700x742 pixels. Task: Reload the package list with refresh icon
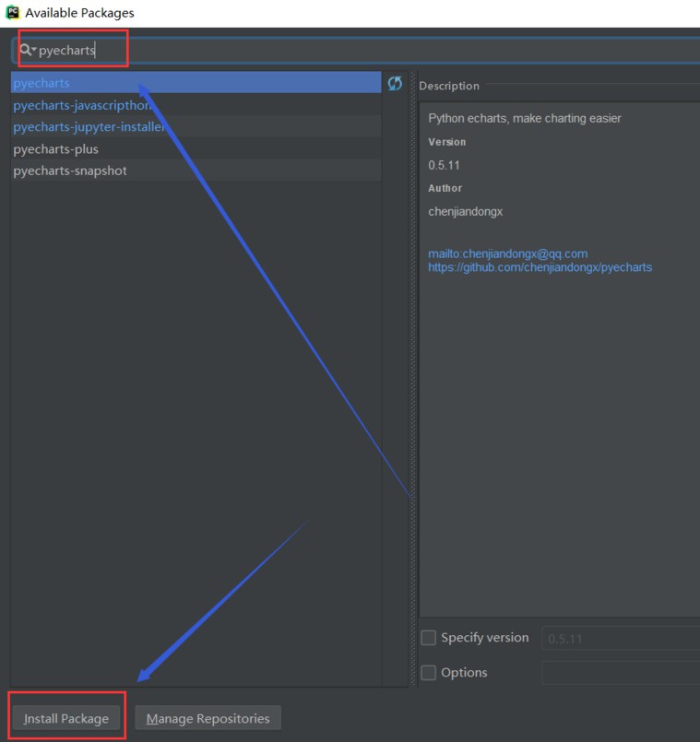[395, 83]
